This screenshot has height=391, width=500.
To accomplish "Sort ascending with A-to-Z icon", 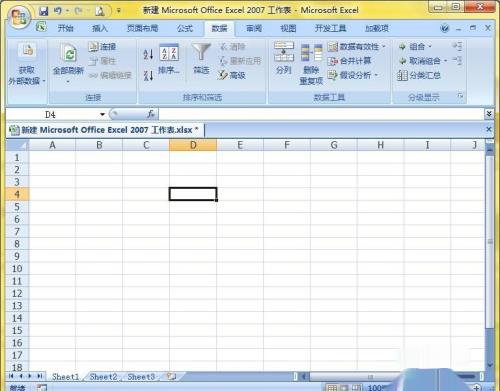I will click(x=148, y=54).
